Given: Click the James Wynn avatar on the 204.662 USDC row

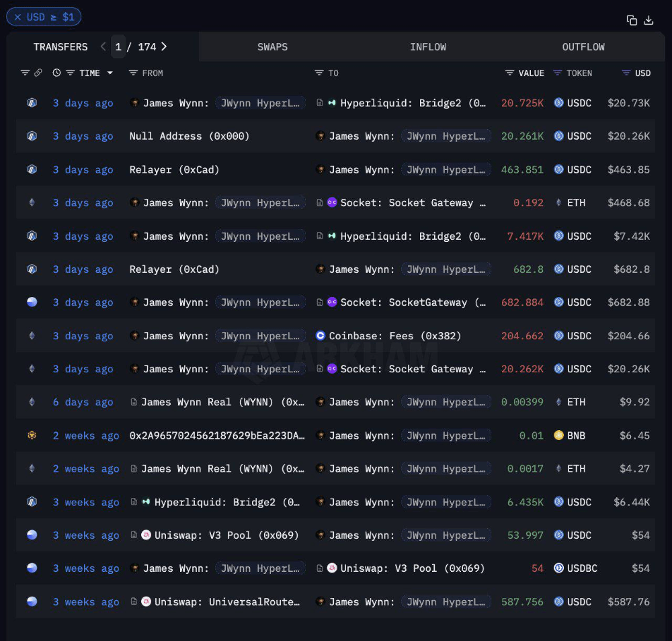Looking at the screenshot, I should [x=134, y=336].
